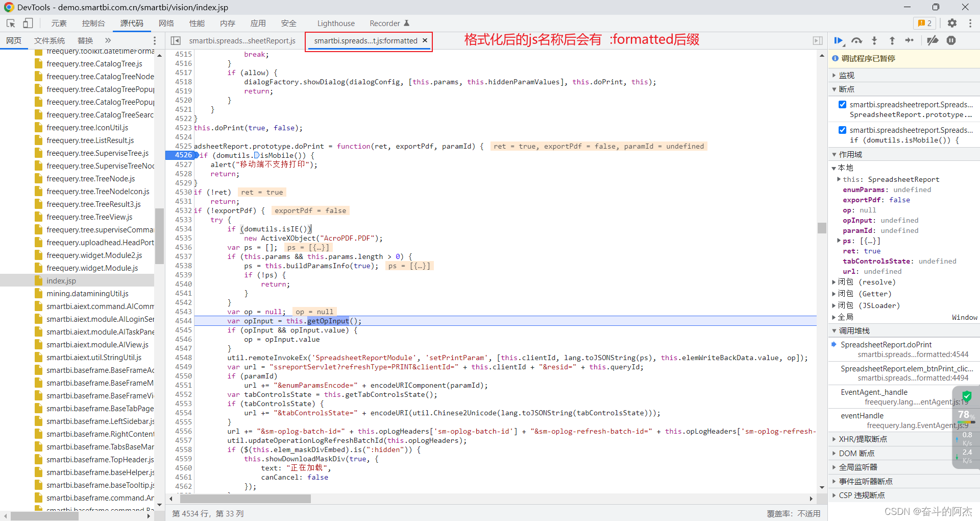Click Chrome icon in the DevTools title bar
This screenshot has height=521, width=980.
(9, 7)
